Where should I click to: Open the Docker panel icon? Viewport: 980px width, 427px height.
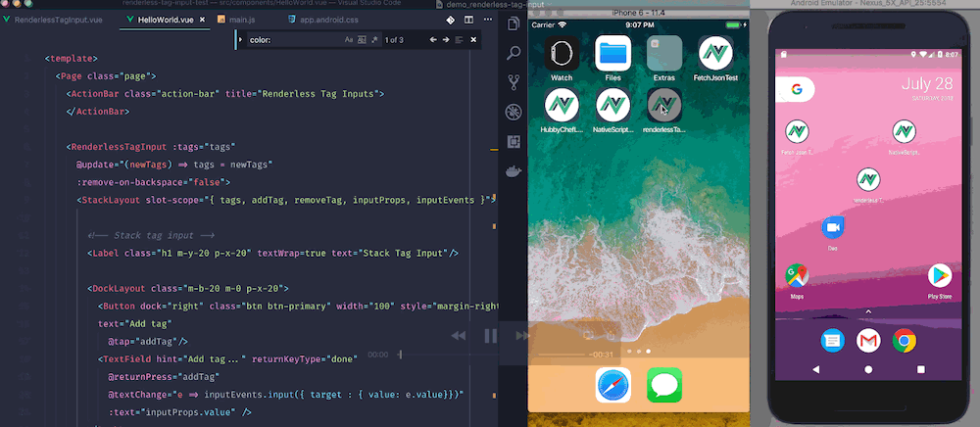tap(513, 171)
